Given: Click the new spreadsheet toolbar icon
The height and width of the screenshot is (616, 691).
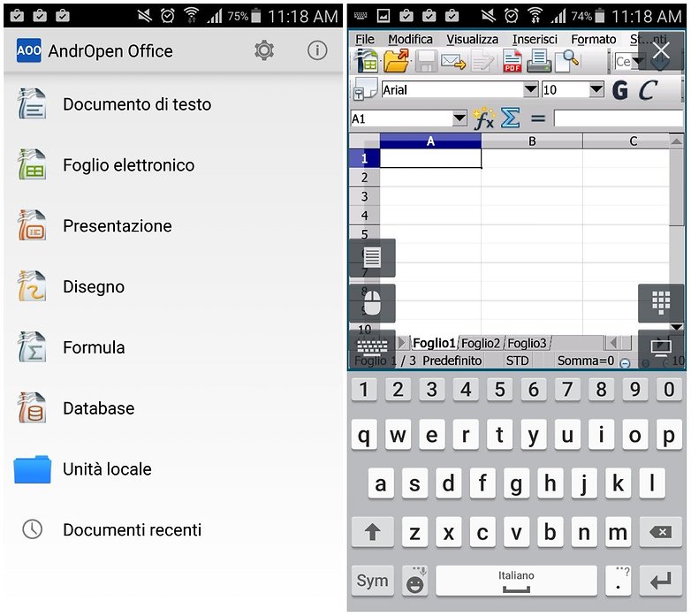Looking at the screenshot, I should (367, 61).
